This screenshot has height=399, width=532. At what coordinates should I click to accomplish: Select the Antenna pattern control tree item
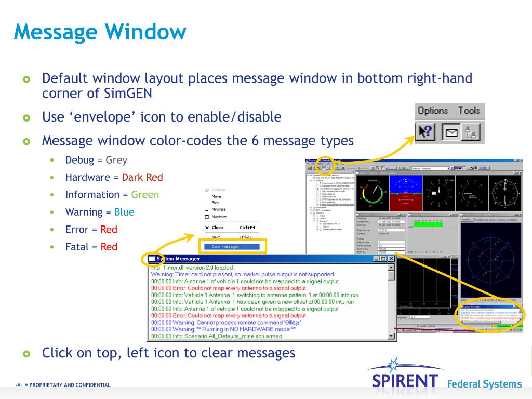pyautogui.click(x=332, y=229)
